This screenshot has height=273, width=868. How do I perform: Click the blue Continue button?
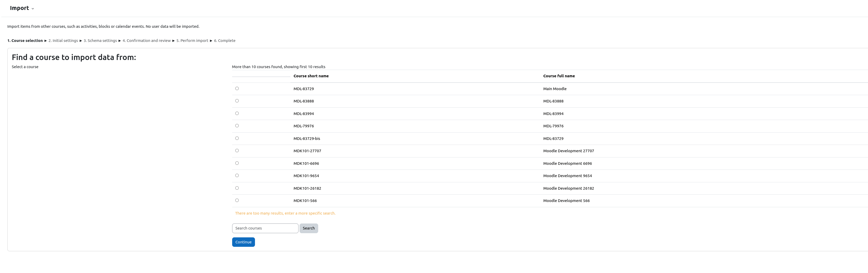click(x=243, y=242)
